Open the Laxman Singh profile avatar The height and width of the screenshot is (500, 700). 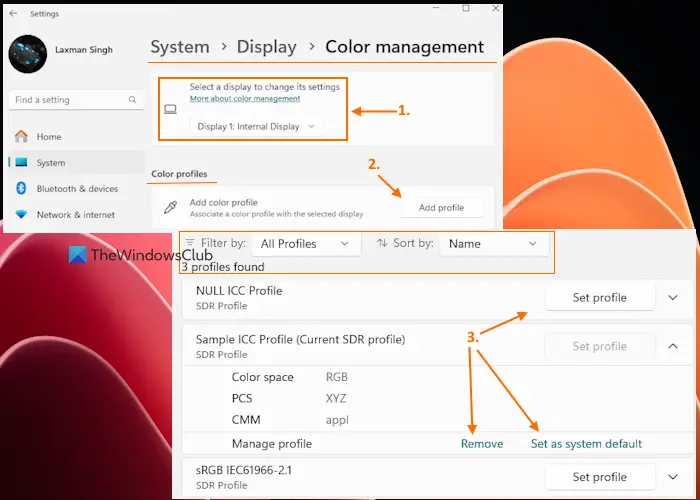28,54
